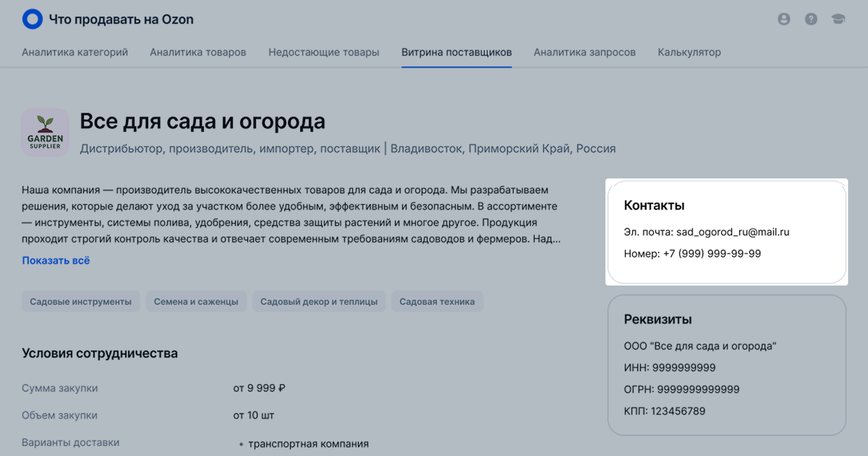The width and height of the screenshot is (868, 456).
Task: Click the транспортная компания list item
Action: coord(308,444)
